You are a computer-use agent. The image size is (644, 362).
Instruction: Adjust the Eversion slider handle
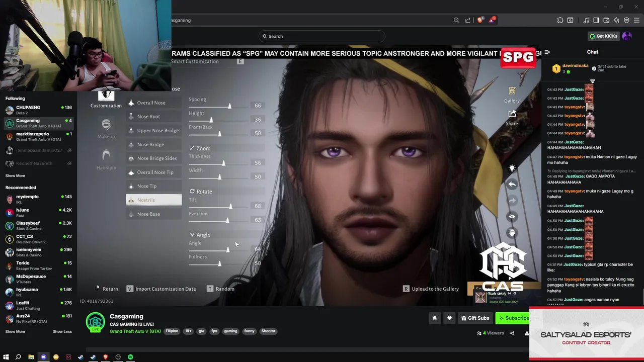click(227, 220)
